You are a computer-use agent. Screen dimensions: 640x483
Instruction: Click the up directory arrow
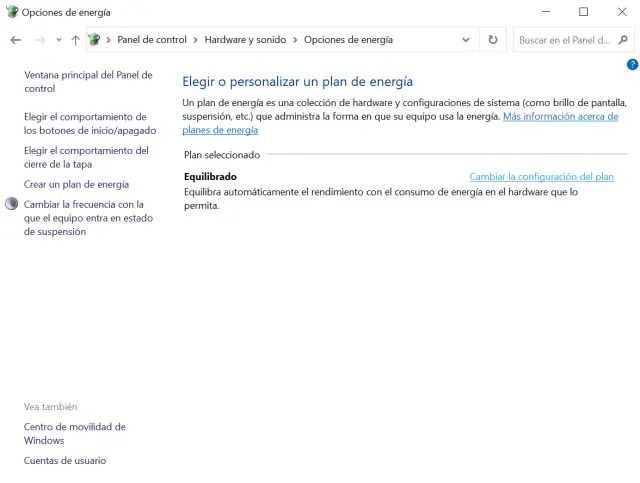tap(75, 40)
